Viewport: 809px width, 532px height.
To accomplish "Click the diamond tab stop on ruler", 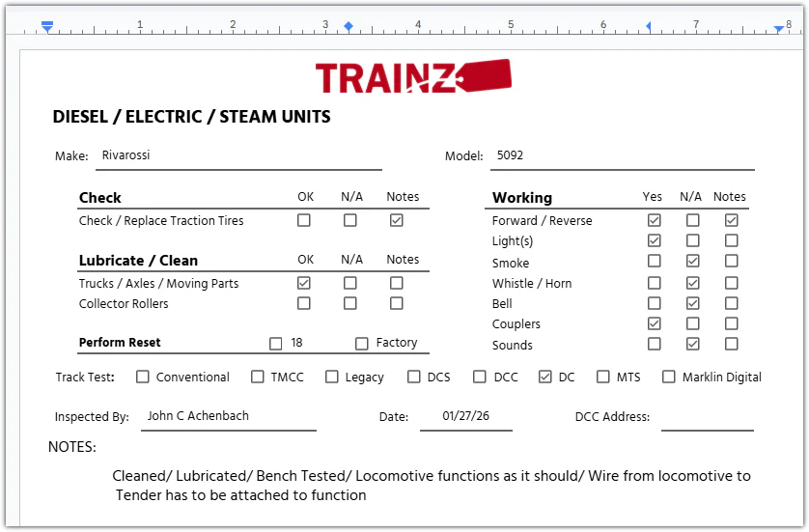I will click(349, 26).
